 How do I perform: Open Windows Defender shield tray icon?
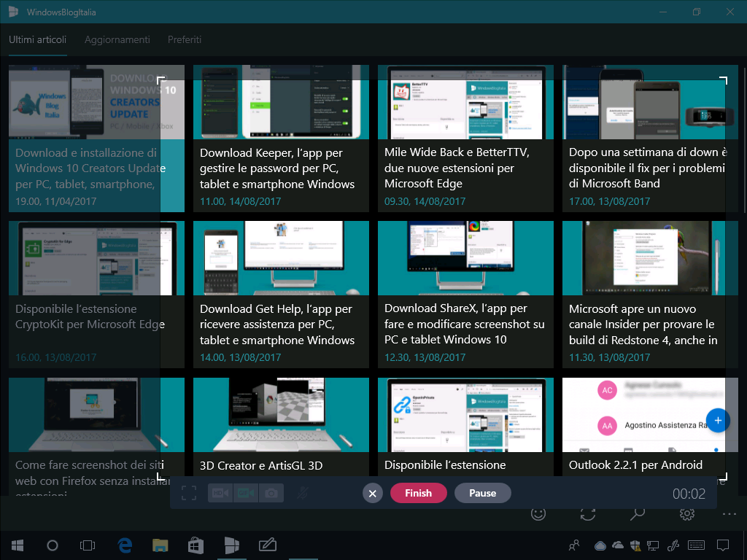click(635, 545)
